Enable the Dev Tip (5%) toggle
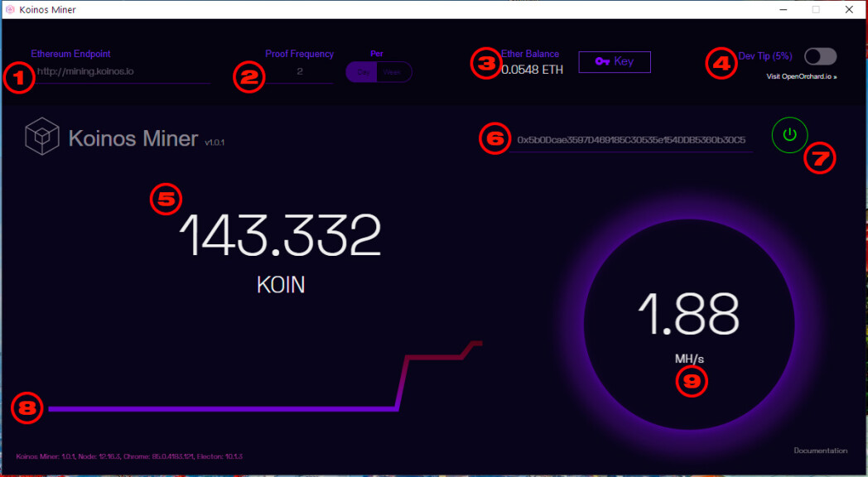This screenshot has height=477, width=868. click(x=821, y=55)
